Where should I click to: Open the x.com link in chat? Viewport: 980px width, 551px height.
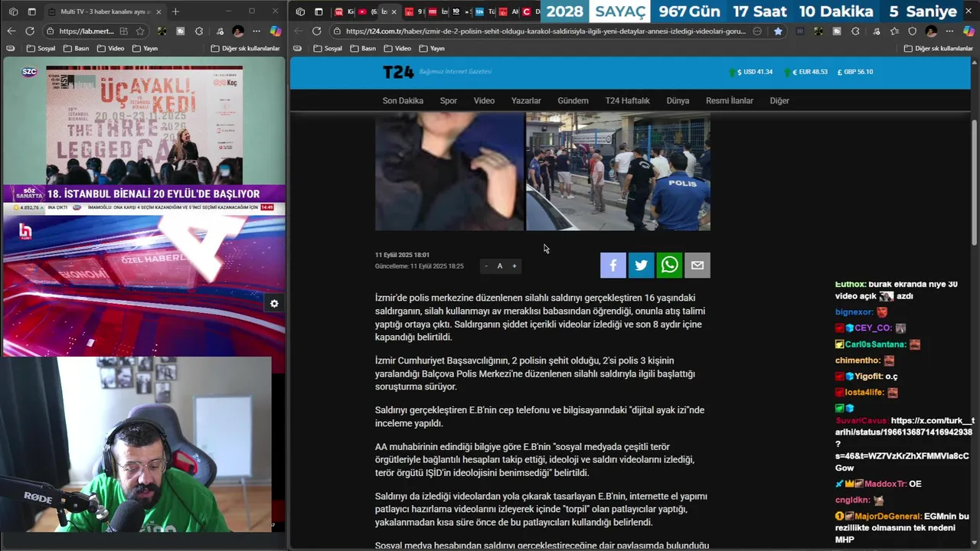pyautogui.click(x=904, y=444)
